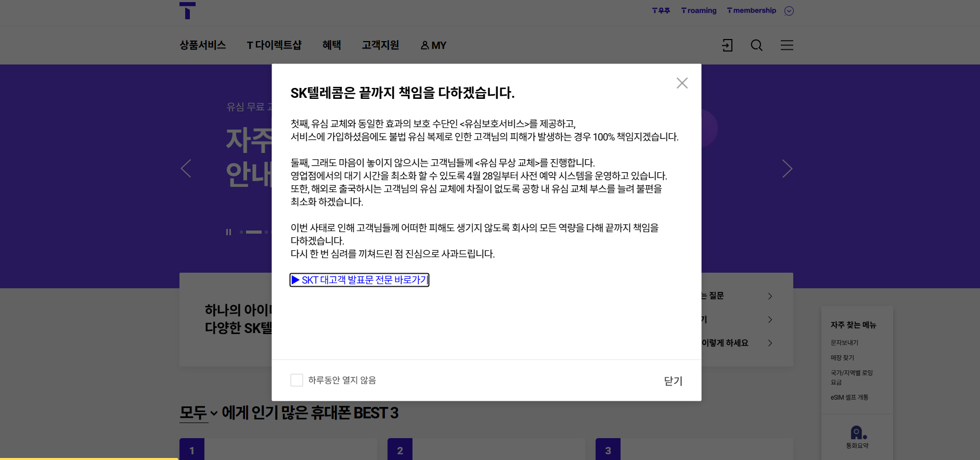Screen dimensions: 980x460
Task: Open the middle list row chevron
Action: point(770,320)
